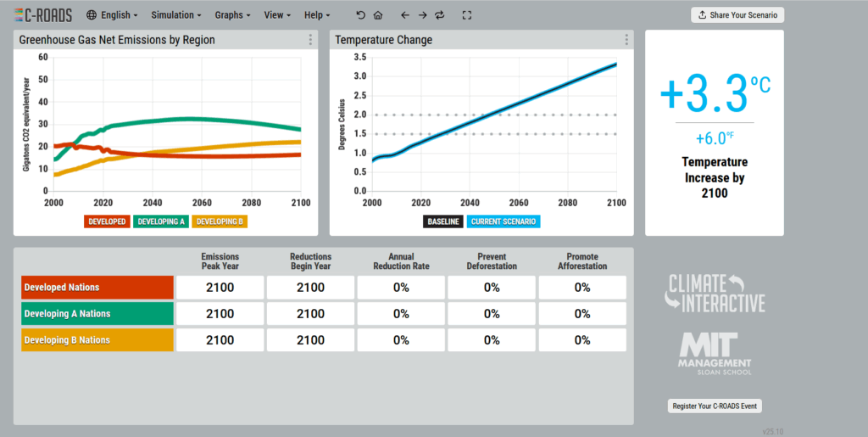Open Greenhouse Gas graph three-dot options
The height and width of the screenshot is (437, 868).
tap(311, 40)
